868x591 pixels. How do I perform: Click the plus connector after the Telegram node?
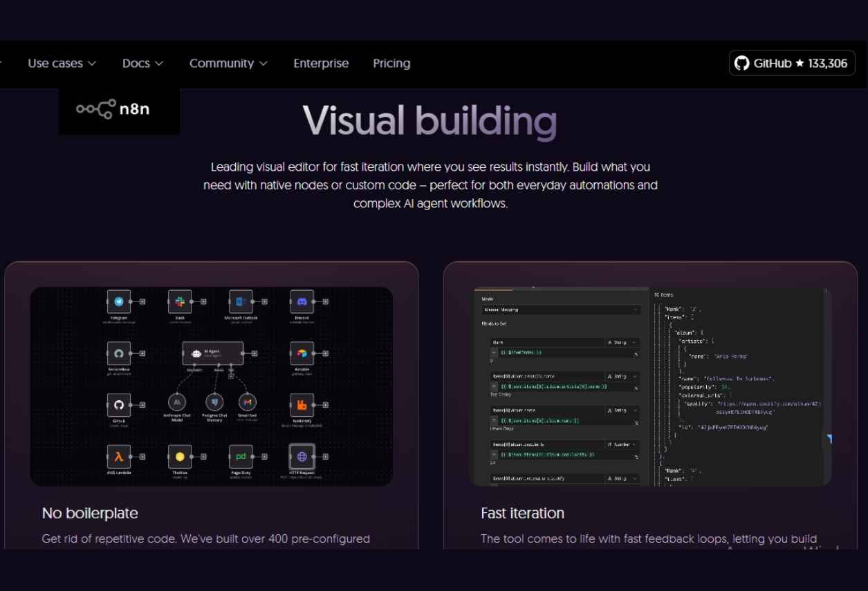[142, 301]
